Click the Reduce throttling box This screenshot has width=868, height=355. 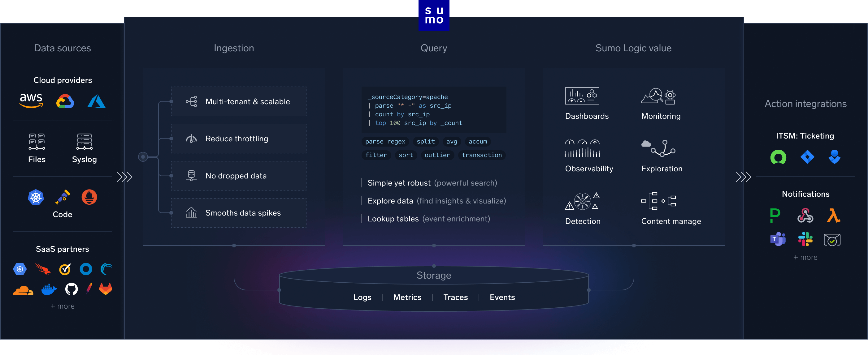tap(239, 139)
